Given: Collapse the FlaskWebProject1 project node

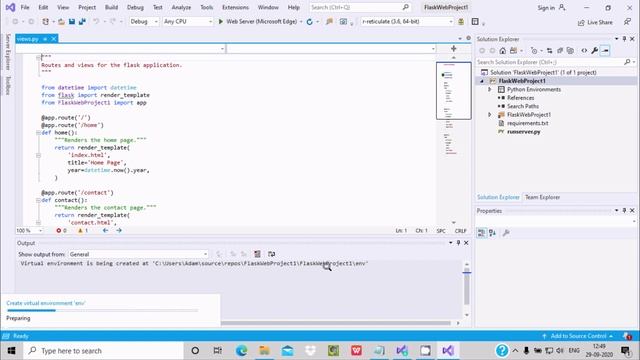Looking at the screenshot, I should (482, 81).
